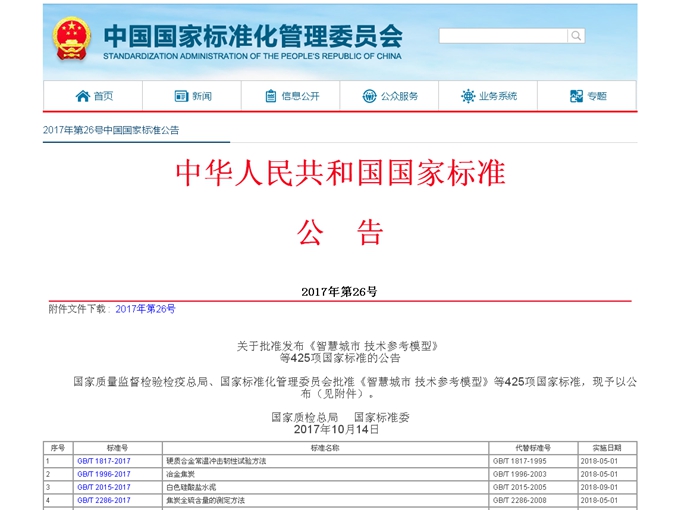
Task: Open standard GB/T 1817-2017 link
Action: pos(103,461)
